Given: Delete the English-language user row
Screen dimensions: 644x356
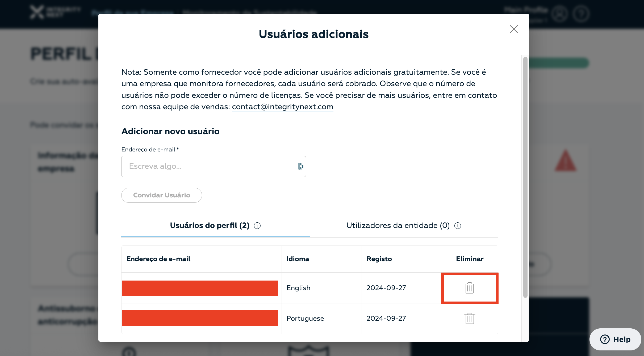Looking at the screenshot, I should (470, 288).
